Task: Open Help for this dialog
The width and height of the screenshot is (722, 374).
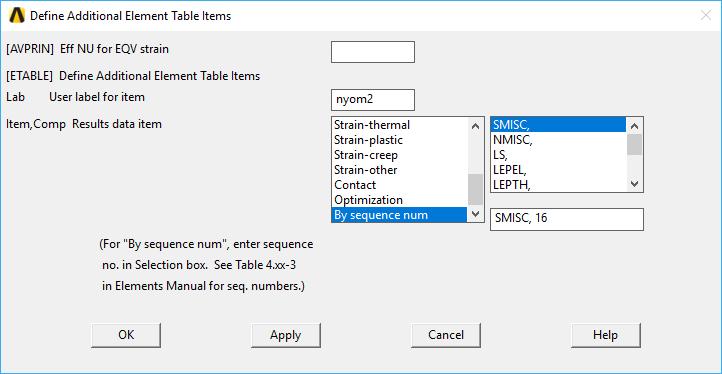Action: click(606, 335)
